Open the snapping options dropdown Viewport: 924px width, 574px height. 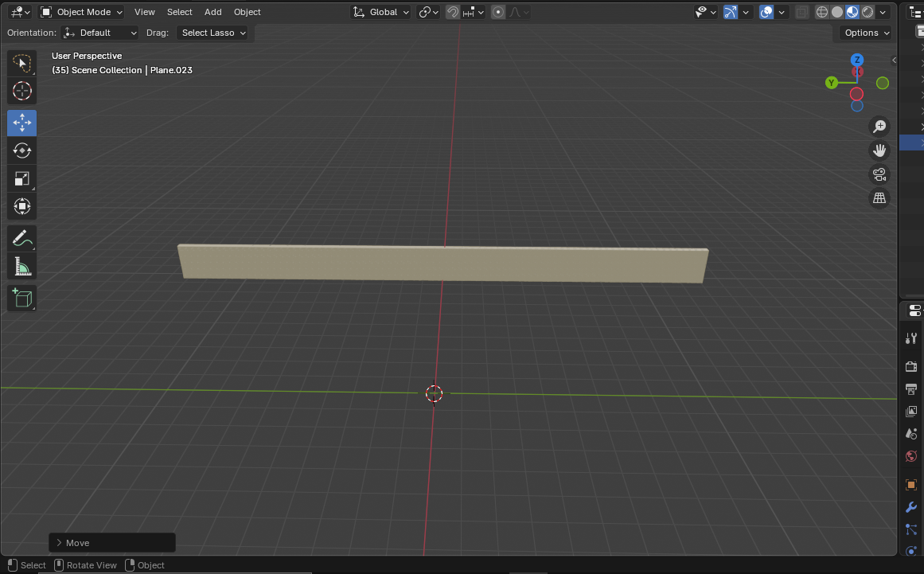point(474,12)
